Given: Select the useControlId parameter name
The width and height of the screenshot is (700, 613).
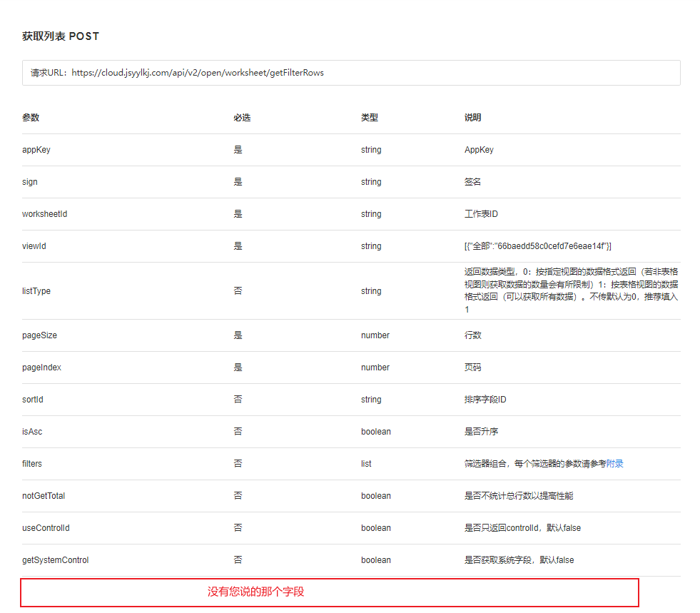Looking at the screenshot, I should [x=46, y=528].
